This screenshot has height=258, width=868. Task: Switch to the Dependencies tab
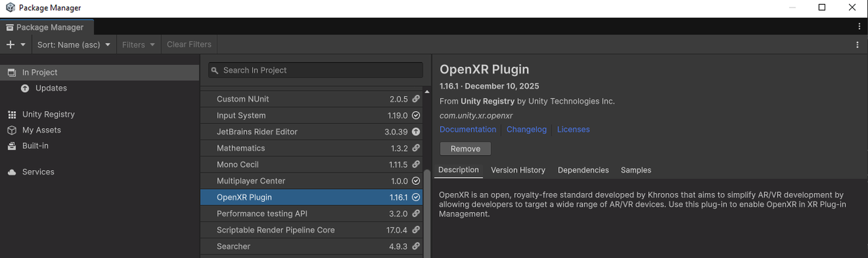[583, 170]
